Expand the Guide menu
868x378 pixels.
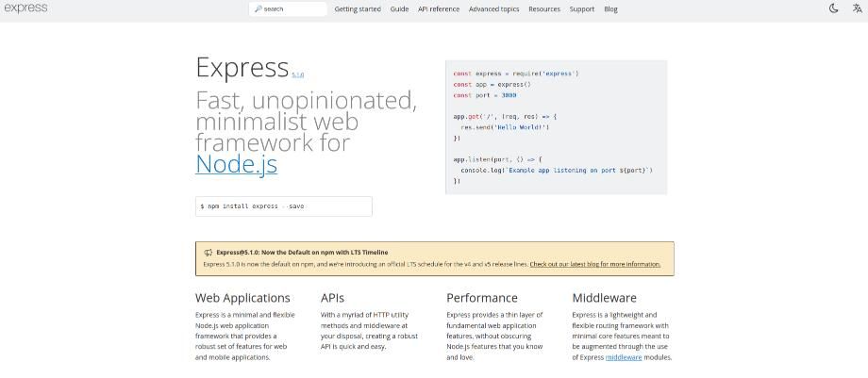pos(399,9)
